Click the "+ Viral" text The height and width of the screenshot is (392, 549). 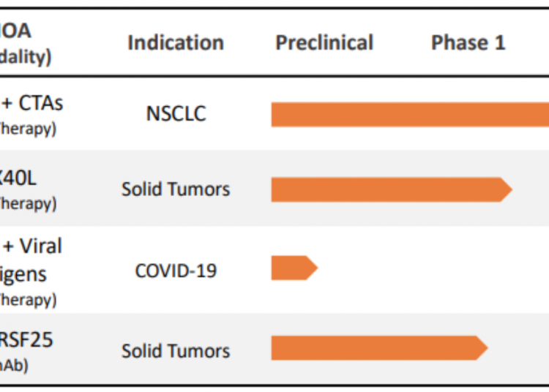click(33, 246)
